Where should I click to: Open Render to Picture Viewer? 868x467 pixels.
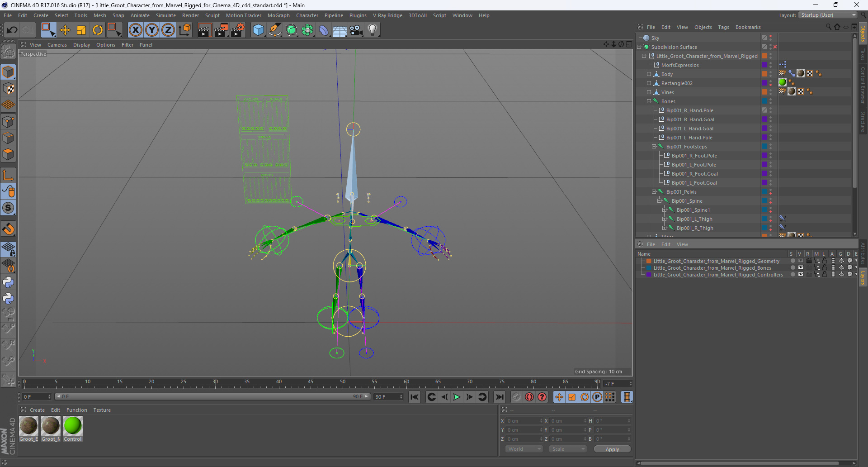[x=221, y=30]
